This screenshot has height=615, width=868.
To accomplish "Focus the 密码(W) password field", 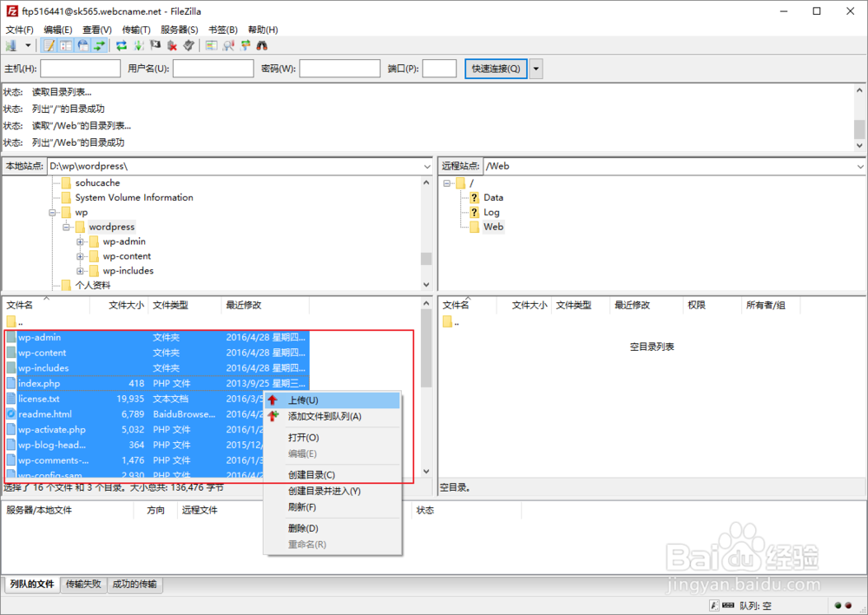I will click(x=339, y=69).
